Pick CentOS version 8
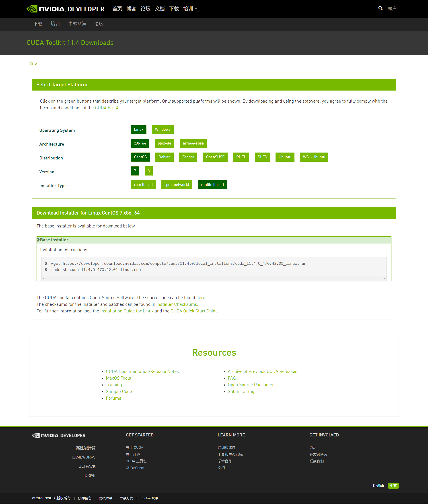Image resolution: width=428 pixels, height=504 pixels. tap(148, 171)
